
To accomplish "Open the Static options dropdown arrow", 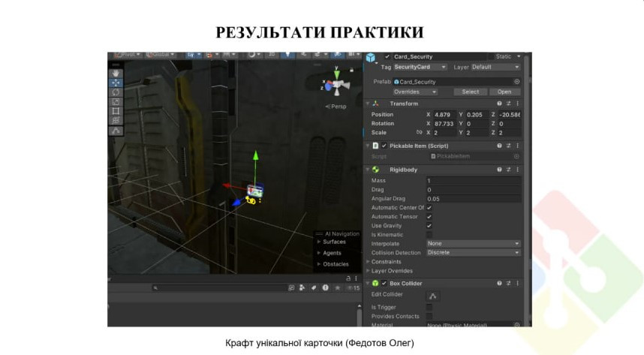I will [519, 57].
